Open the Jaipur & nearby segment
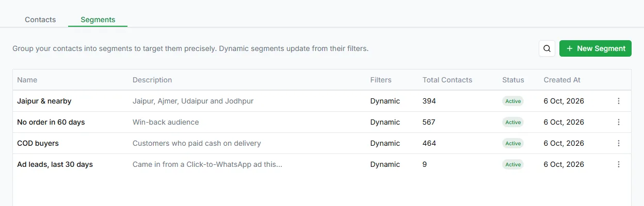The height and width of the screenshot is (206, 644). 44,101
